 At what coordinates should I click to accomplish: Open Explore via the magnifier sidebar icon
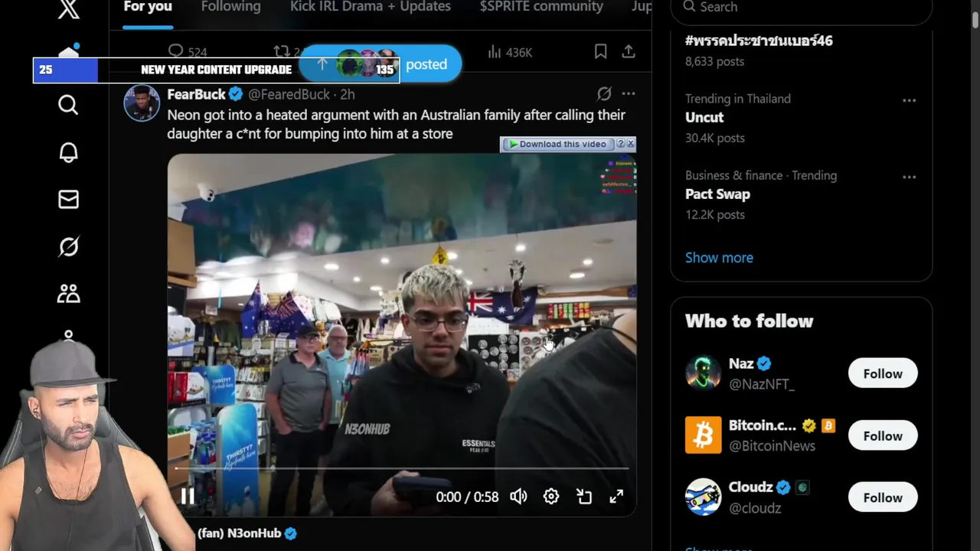68,105
